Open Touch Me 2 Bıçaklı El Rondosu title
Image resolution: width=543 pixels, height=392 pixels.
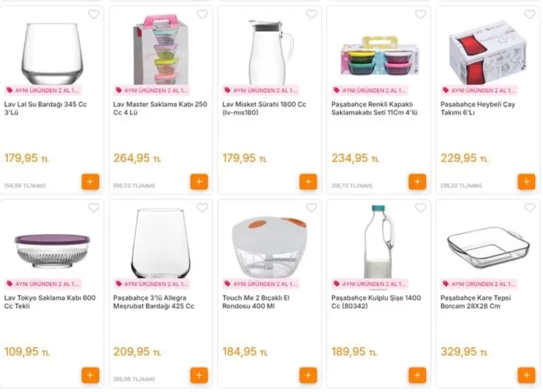[256, 302]
